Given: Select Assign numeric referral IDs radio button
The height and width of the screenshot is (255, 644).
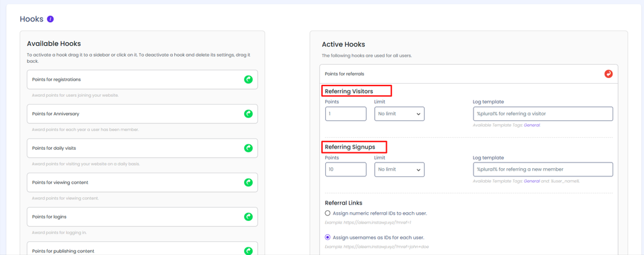Looking at the screenshot, I should click(327, 213).
